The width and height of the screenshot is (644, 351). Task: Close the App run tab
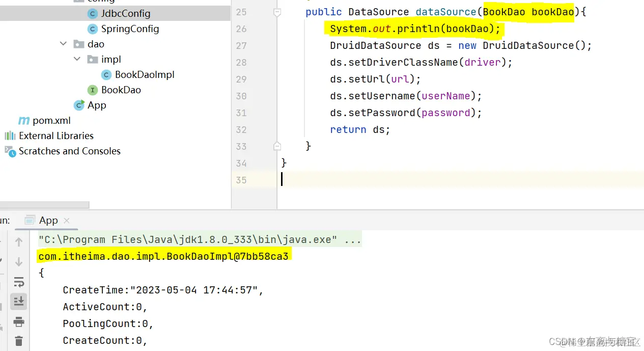coord(67,221)
